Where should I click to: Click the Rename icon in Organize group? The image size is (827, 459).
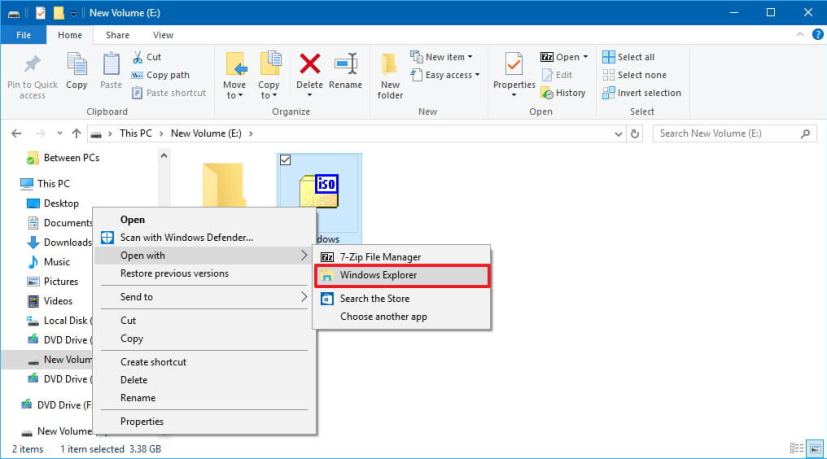click(346, 66)
